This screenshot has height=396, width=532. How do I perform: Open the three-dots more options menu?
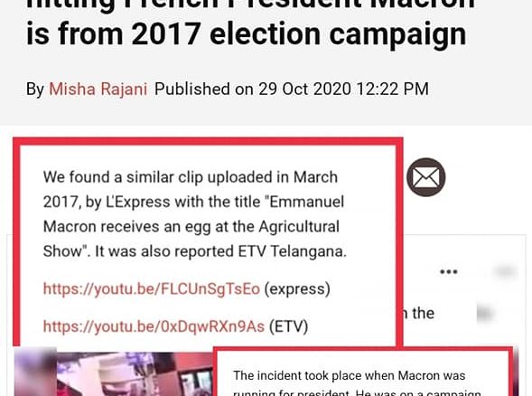[449, 272]
